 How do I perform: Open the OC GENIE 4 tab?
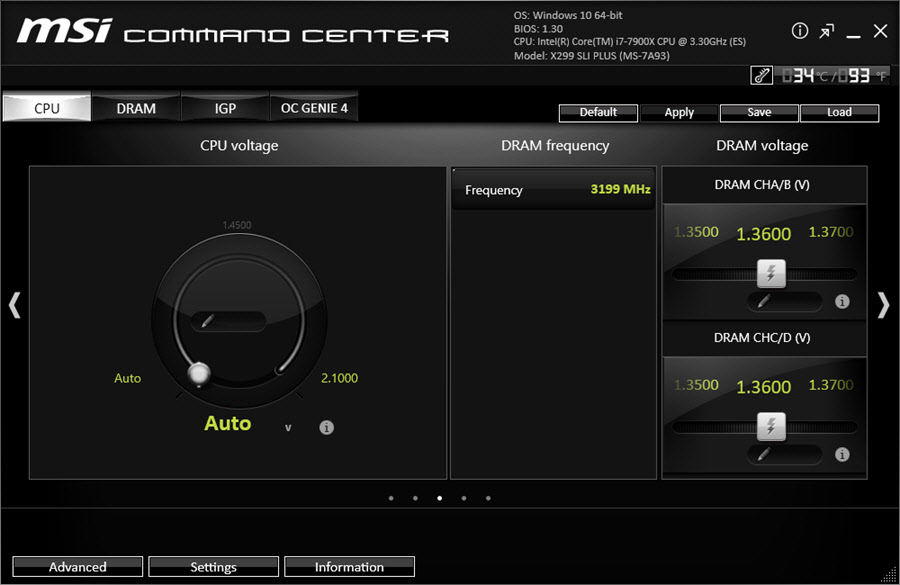(x=314, y=108)
